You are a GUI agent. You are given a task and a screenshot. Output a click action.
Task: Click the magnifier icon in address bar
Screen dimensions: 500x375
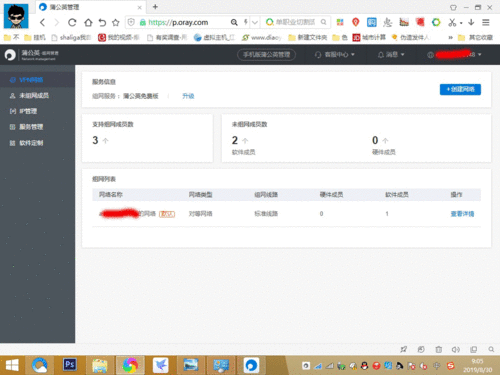tap(234, 22)
